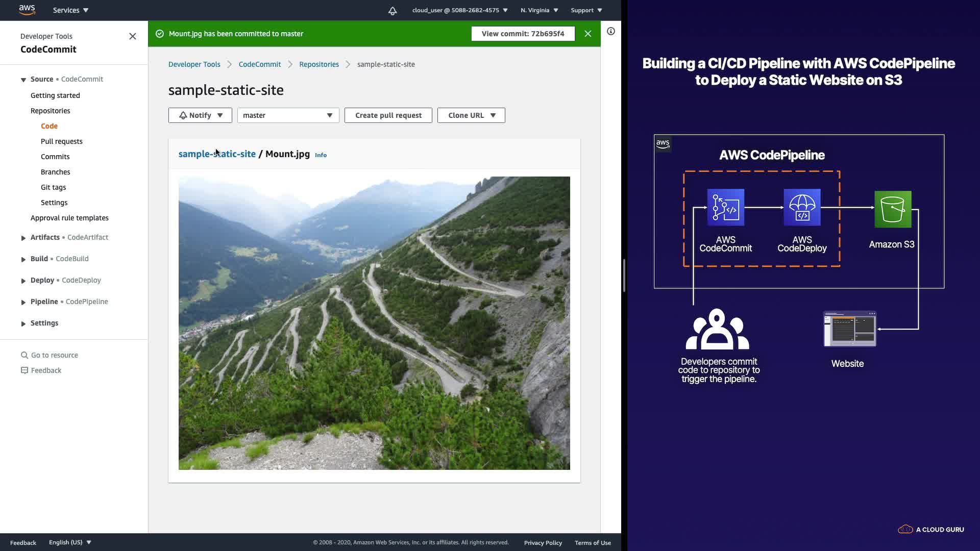Click the AWS logo home icon
The image size is (980, 551).
(x=27, y=10)
